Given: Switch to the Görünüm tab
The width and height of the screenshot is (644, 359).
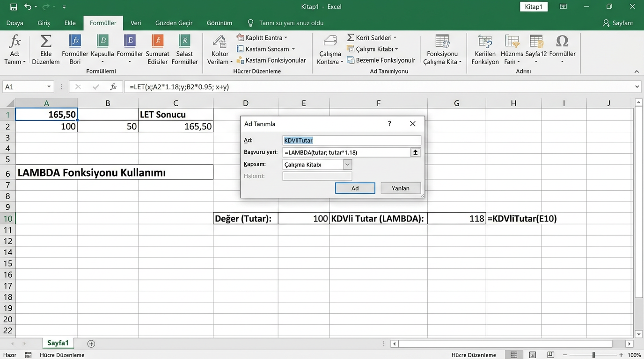Looking at the screenshot, I should (220, 23).
